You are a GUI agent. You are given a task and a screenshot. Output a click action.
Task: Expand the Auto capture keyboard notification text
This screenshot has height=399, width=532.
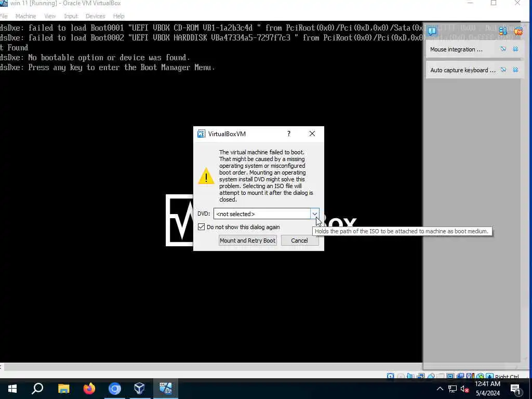(463, 70)
